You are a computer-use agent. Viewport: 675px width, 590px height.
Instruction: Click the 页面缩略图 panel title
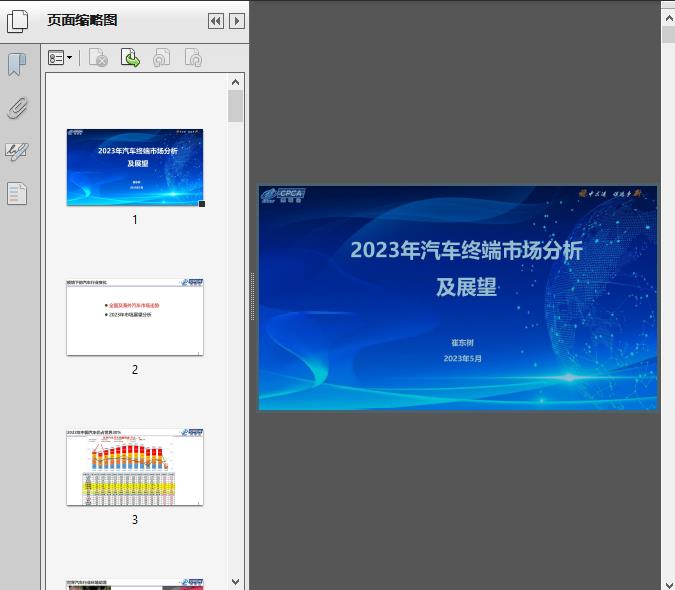point(82,20)
